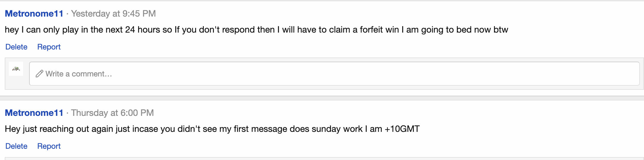Open the small avatar beside comment box
The width and height of the screenshot is (644, 160).
click(16, 69)
